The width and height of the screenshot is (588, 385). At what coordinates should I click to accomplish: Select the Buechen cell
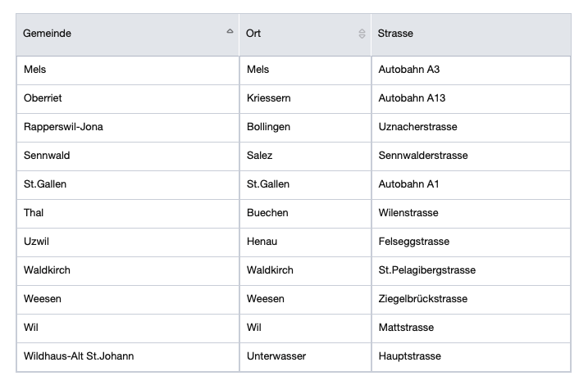click(267, 213)
